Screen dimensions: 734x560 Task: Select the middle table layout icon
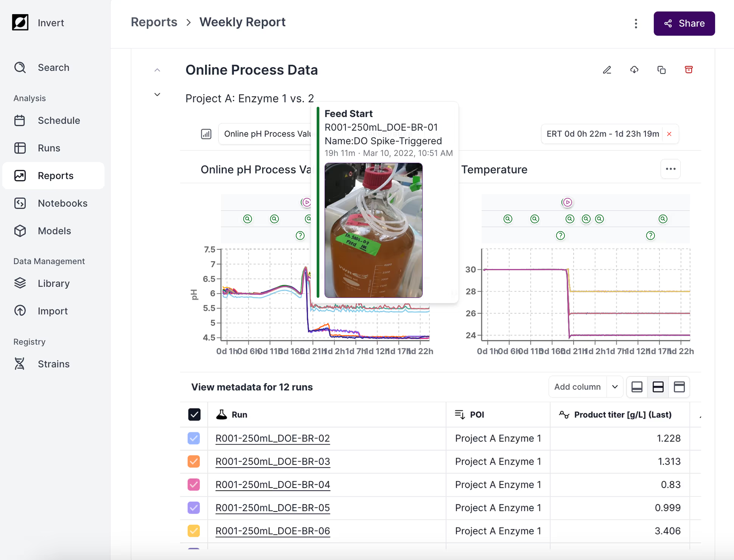[658, 387]
